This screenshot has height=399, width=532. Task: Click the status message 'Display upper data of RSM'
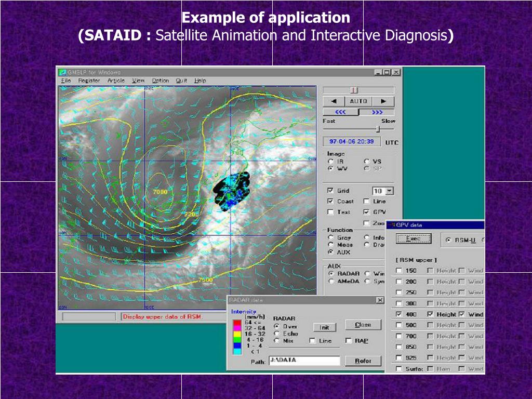click(162, 316)
